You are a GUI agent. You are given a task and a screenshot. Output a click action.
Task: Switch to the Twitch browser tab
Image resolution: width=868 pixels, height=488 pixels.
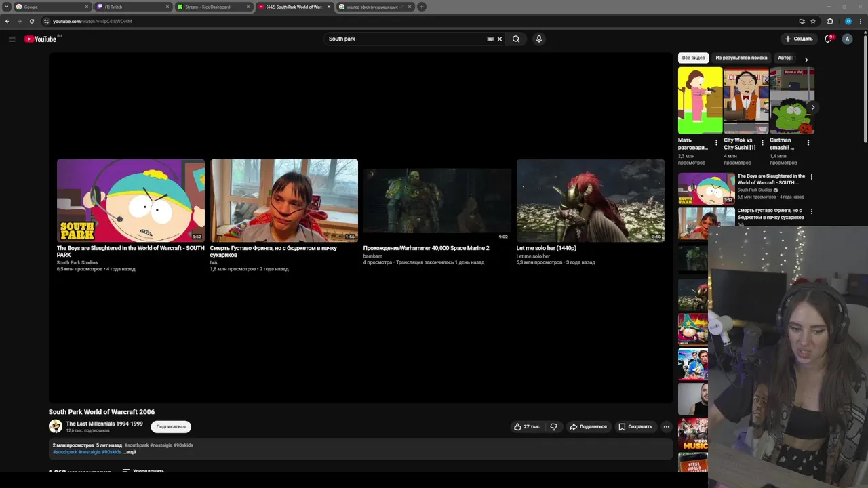pyautogui.click(x=132, y=7)
